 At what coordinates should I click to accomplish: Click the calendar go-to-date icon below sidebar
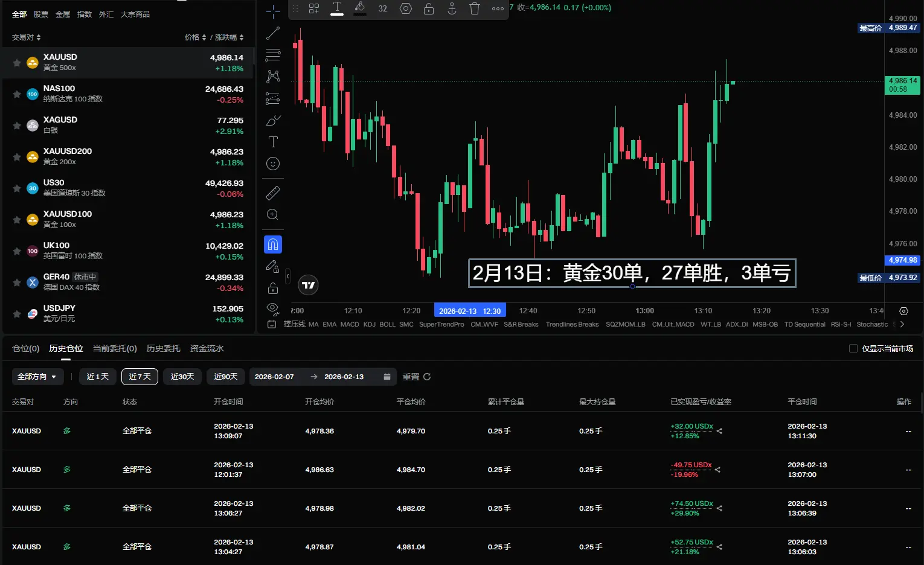pos(272,324)
